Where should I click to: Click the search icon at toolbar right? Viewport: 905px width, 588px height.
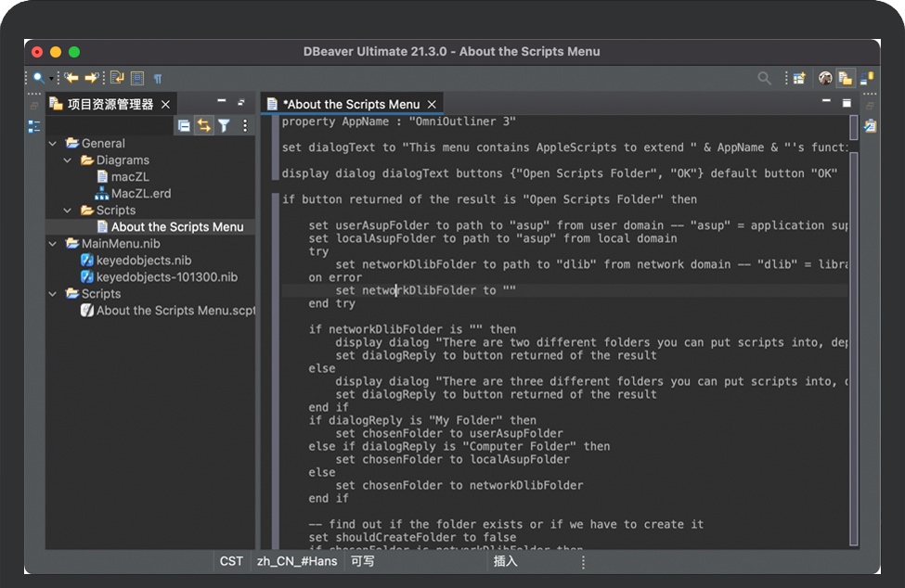point(764,78)
